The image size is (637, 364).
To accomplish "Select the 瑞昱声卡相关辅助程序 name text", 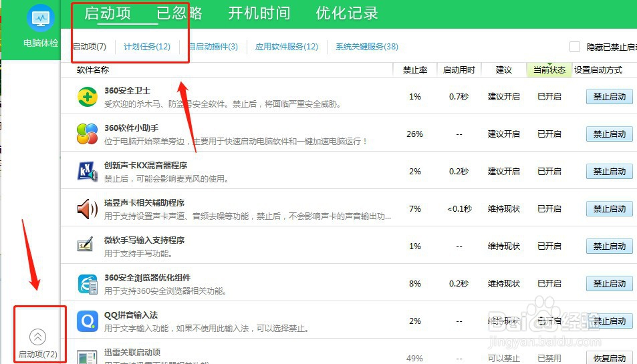I will click(x=144, y=203).
